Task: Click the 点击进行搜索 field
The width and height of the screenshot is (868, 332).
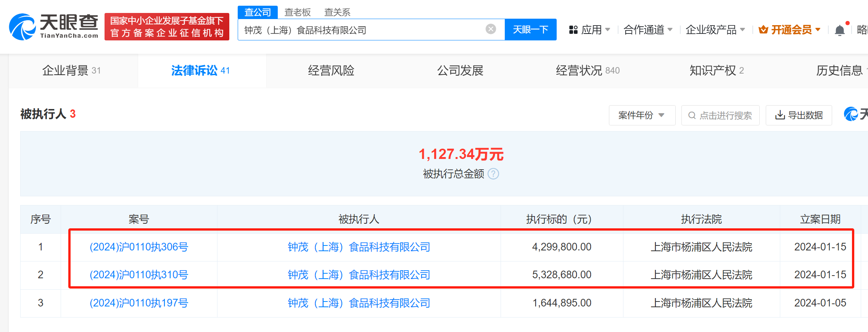Action: 720,115
